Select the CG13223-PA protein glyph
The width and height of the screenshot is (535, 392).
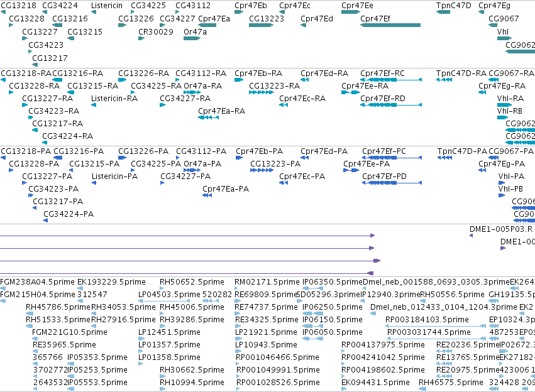(262, 170)
